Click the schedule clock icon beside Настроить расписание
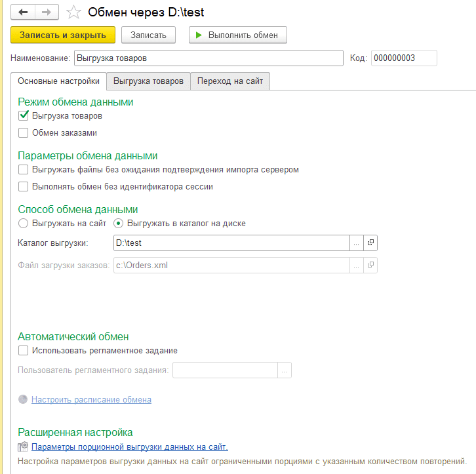This screenshot has height=474, width=476. click(23, 399)
